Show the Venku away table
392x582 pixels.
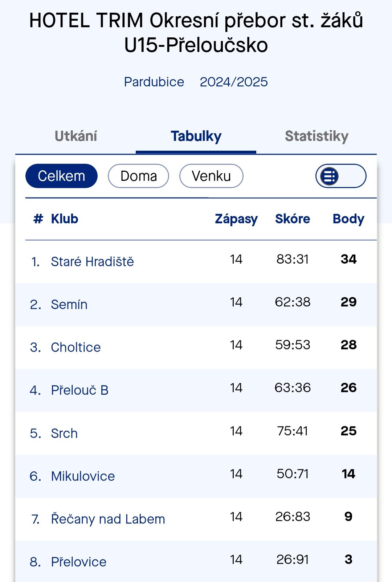tap(211, 176)
